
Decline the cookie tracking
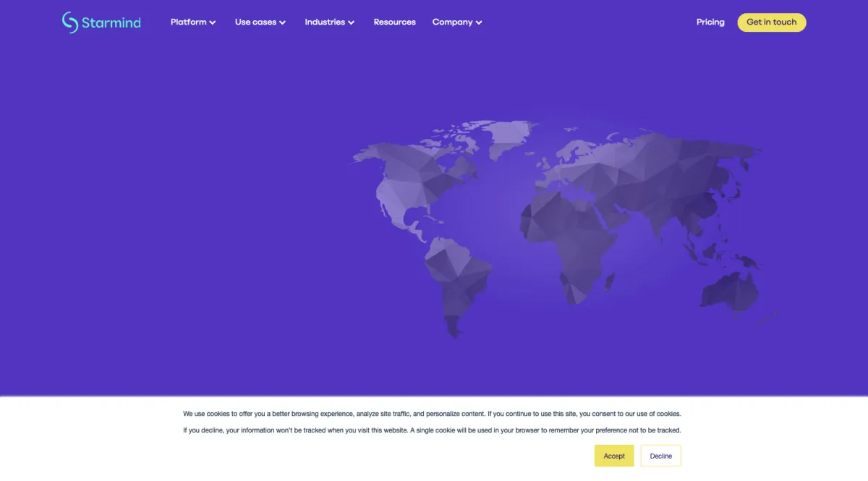pos(661,456)
